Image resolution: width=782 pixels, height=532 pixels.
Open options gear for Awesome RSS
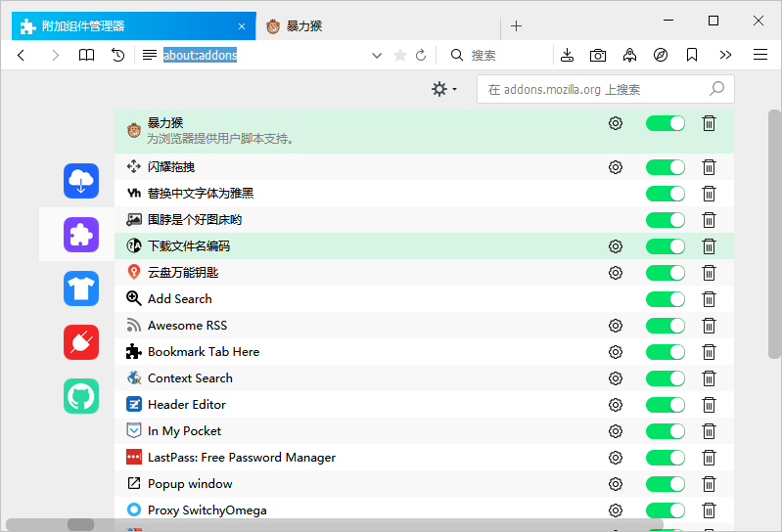tap(616, 326)
